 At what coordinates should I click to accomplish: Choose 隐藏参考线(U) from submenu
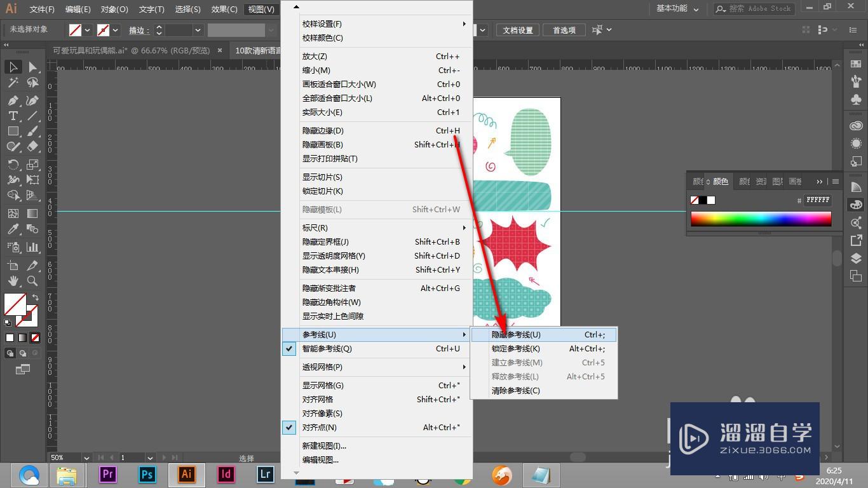(x=544, y=334)
